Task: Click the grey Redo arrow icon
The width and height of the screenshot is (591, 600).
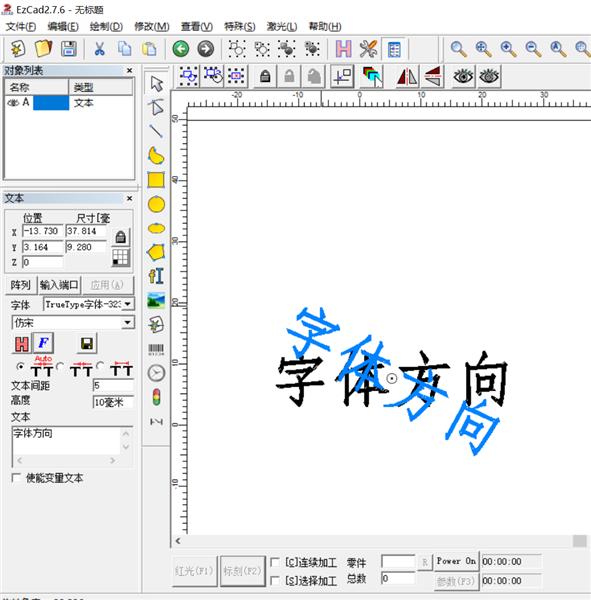Action: tap(206, 49)
